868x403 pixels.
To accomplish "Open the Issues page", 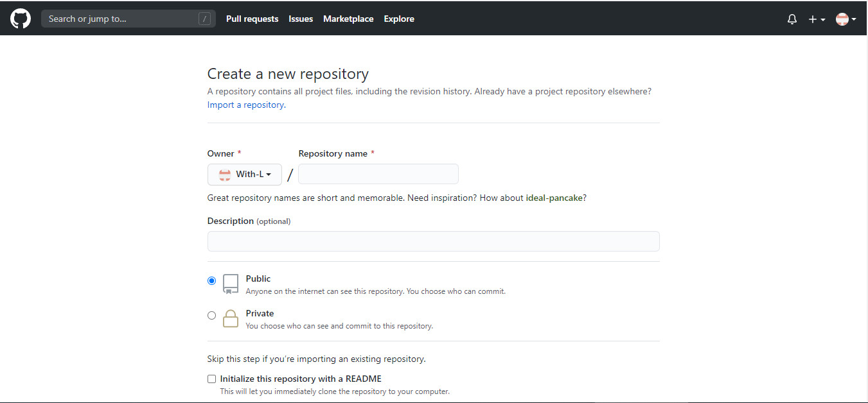I will pos(301,19).
